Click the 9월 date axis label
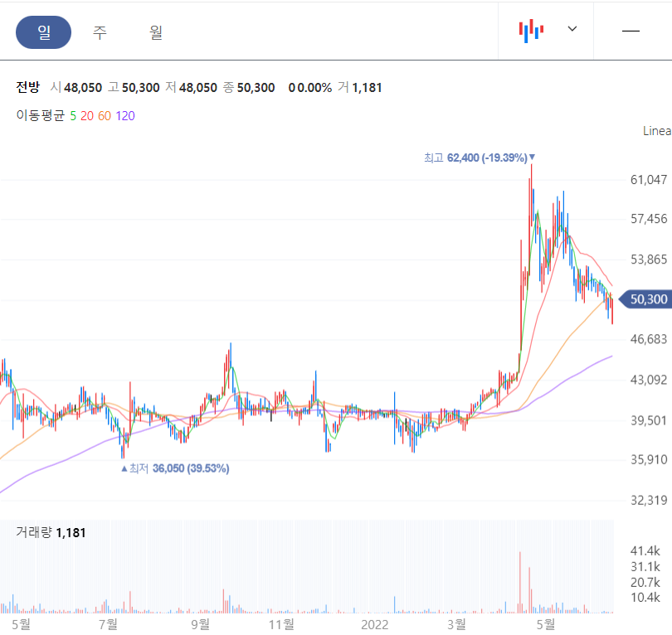 tap(200, 625)
